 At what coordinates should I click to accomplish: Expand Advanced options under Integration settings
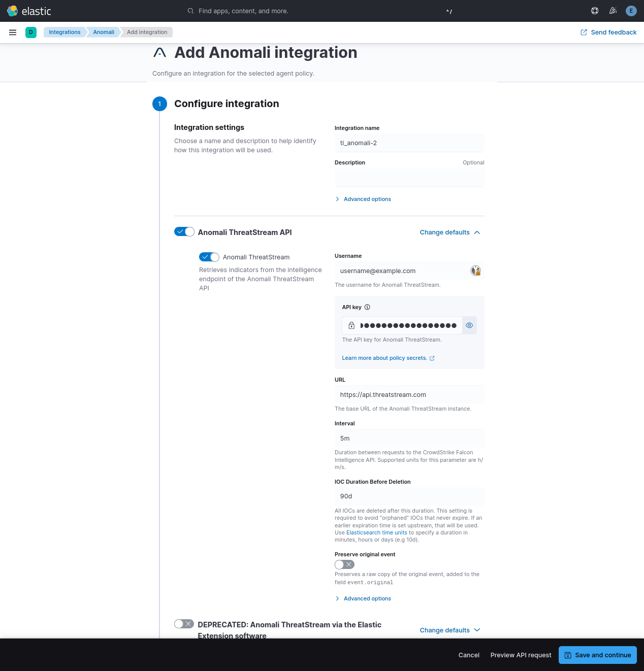(363, 199)
